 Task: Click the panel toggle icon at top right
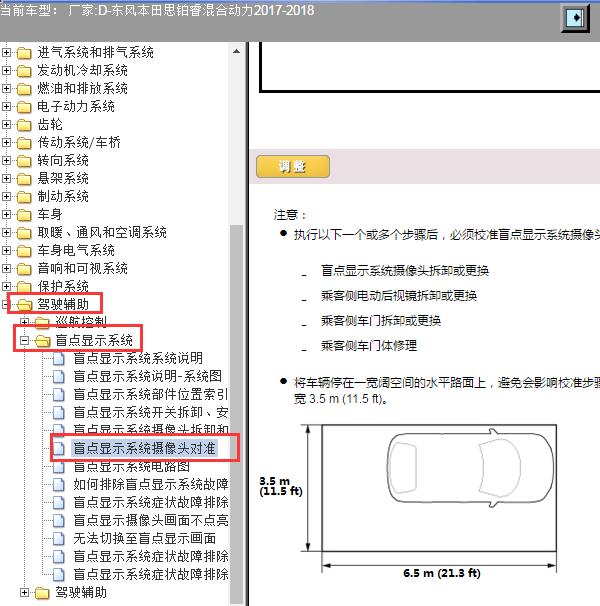click(575, 18)
